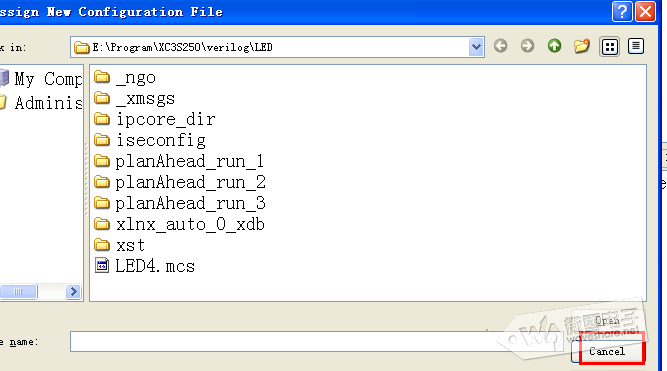The width and height of the screenshot is (667, 371).
Task: Open the Look in path dropdown
Action: pyautogui.click(x=476, y=47)
